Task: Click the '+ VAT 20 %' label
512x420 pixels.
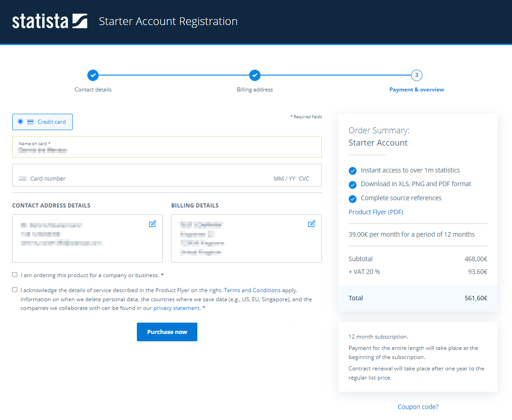Action: click(x=364, y=272)
